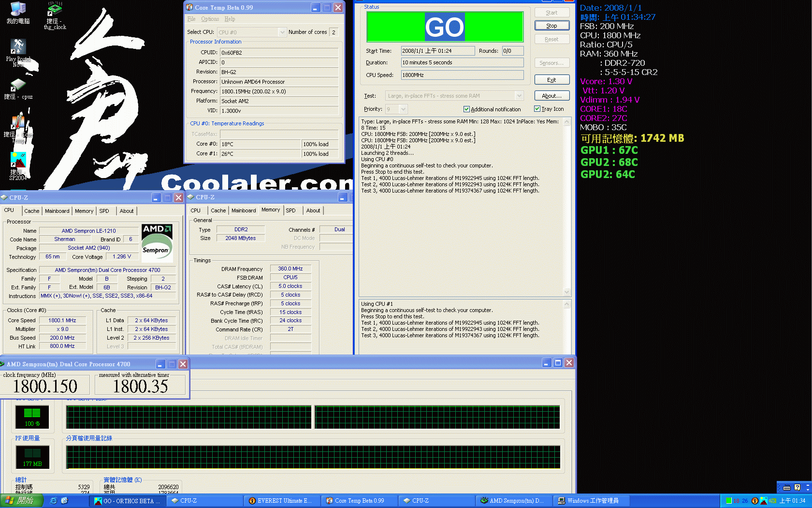
Task: Open the Priority dropdown in ORTHOS
Action: (x=403, y=109)
